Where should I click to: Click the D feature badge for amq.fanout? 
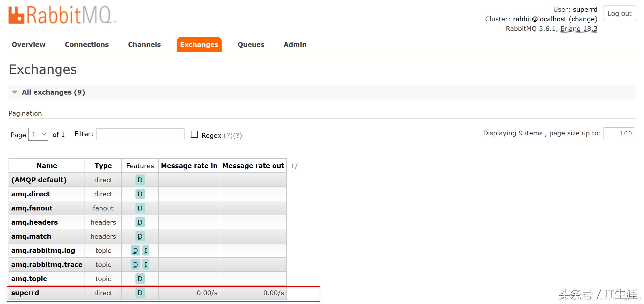point(140,208)
